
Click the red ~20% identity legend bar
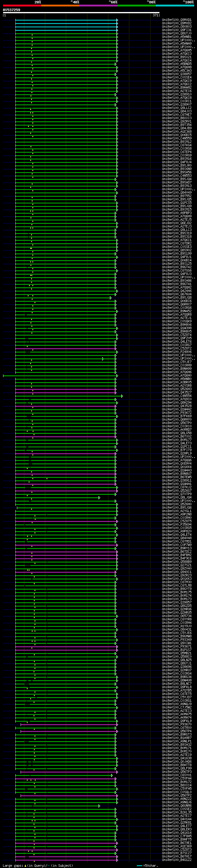22,6
